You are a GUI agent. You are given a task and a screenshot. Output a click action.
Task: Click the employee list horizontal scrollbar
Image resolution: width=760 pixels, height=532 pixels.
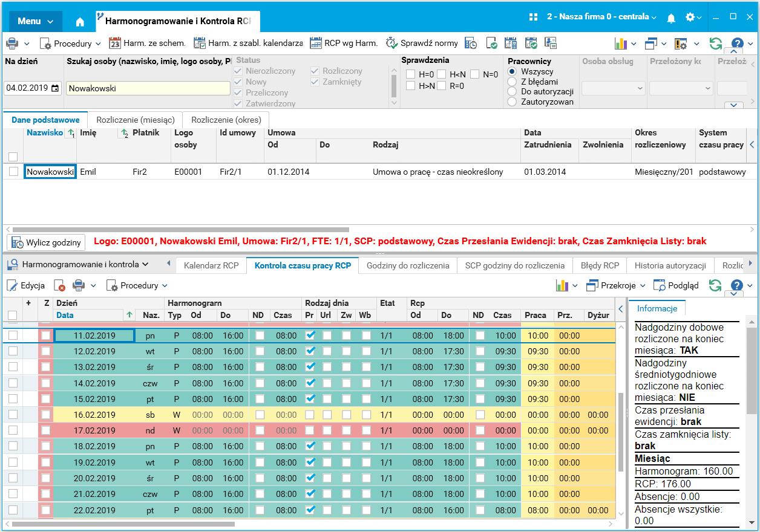[x=180, y=230]
